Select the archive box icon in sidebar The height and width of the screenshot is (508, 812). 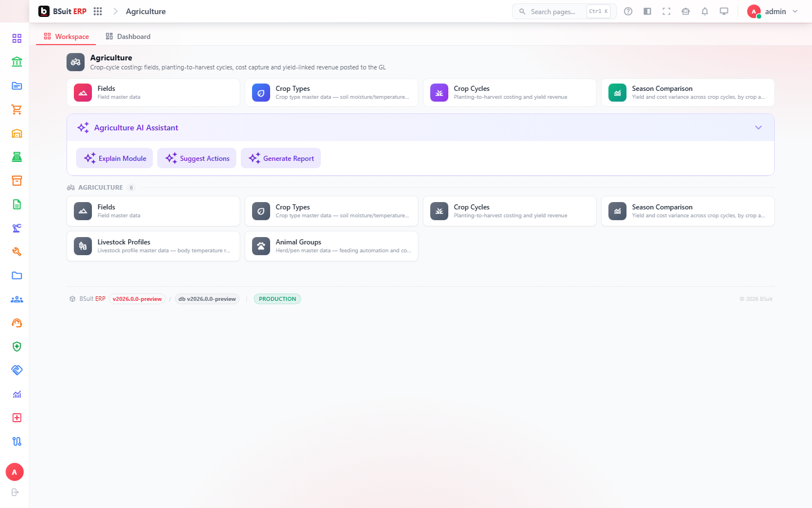coord(17,181)
